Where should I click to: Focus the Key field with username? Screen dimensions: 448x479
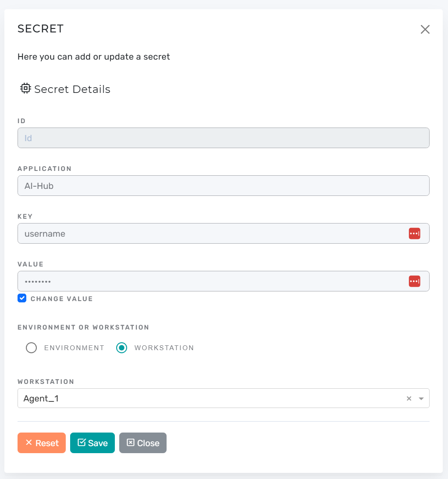coord(210,234)
